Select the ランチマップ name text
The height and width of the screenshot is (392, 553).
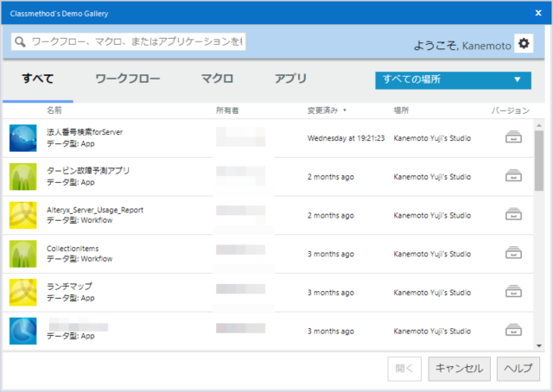69,287
